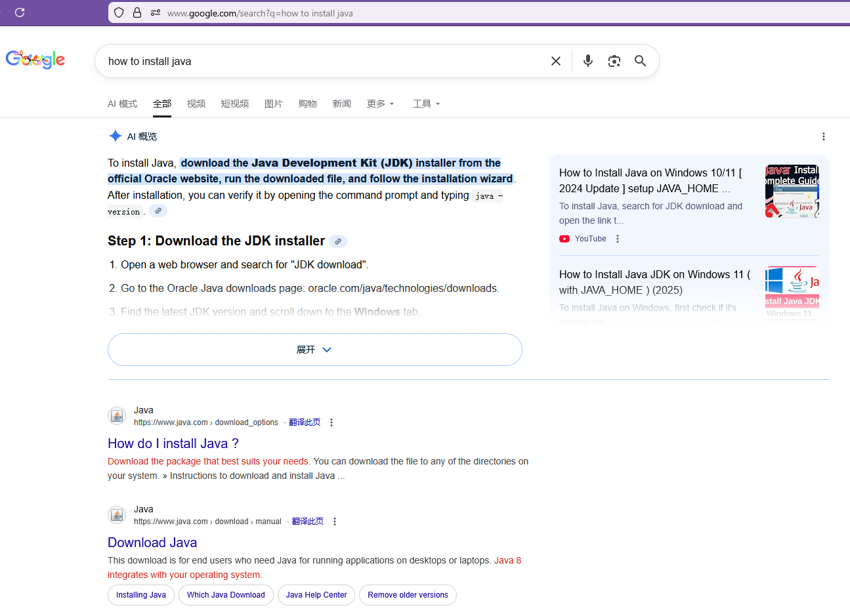
Task: Open the 'How do I install Java ?' result
Action: [173, 443]
